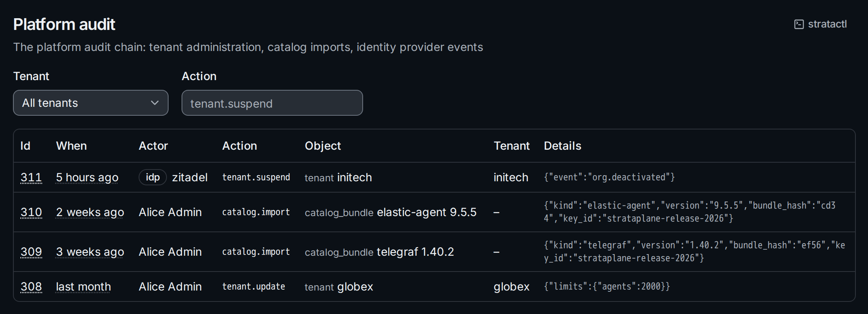Open audit entry 308
This screenshot has width=868, height=314.
[31, 286]
